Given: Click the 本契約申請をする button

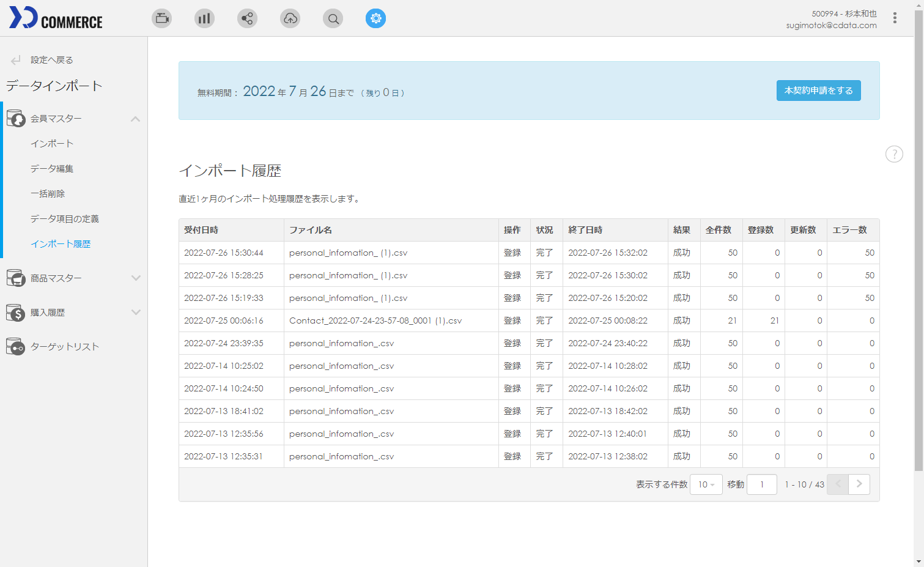Looking at the screenshot, I should pos(818,91).
